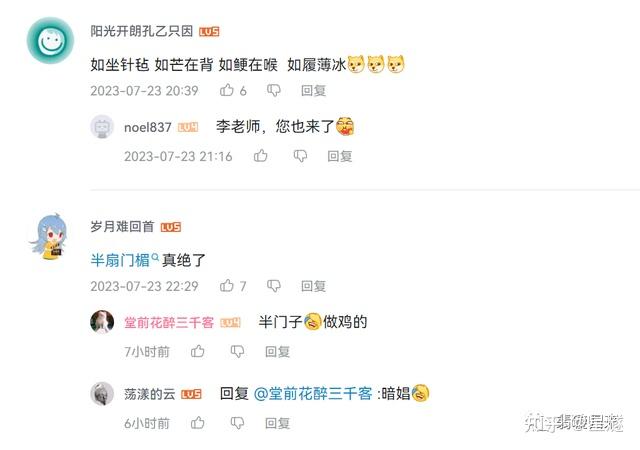Viewport: 640px width, 450px height.
Task: Reply to 荡漾的云's comment
Action: (278, 423)
